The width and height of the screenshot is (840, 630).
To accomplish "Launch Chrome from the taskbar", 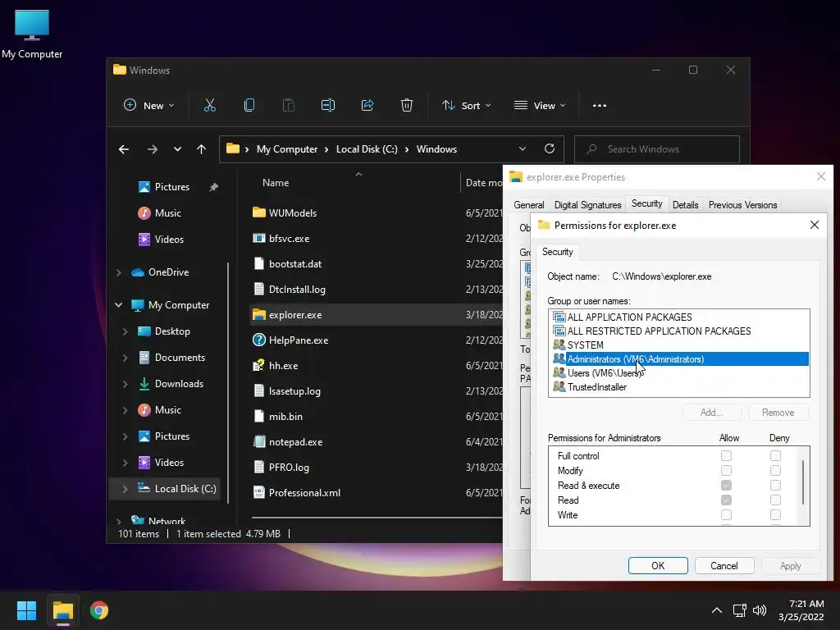I will (99, 610).
